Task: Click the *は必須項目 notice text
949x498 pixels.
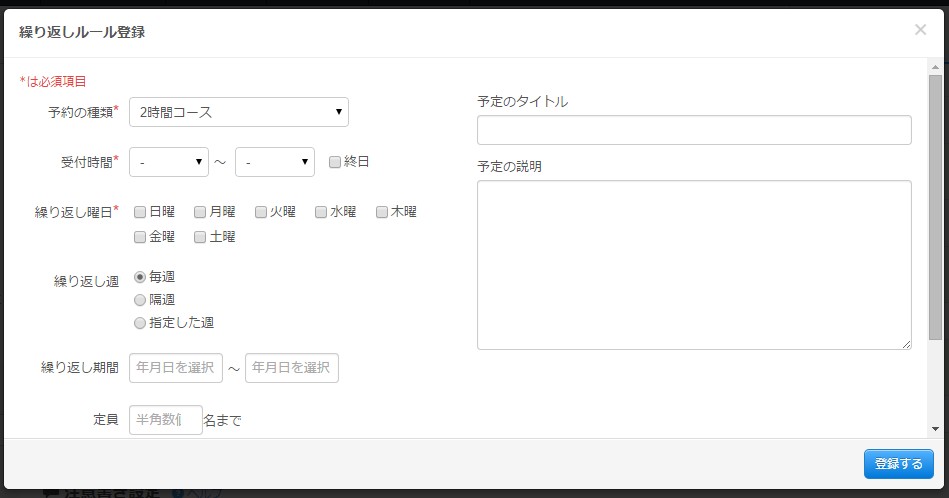Action: [53, 82]
